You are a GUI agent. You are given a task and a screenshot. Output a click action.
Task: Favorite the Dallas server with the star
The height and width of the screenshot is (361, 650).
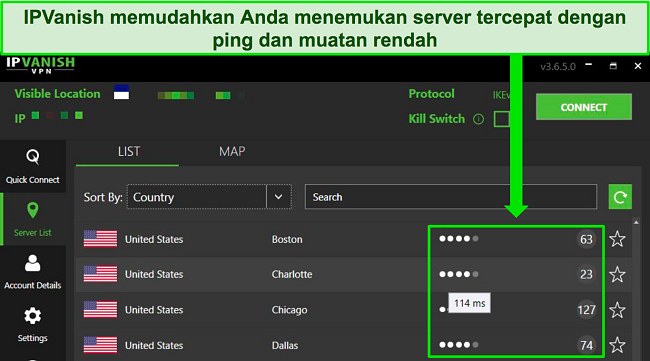click(617, 345)
